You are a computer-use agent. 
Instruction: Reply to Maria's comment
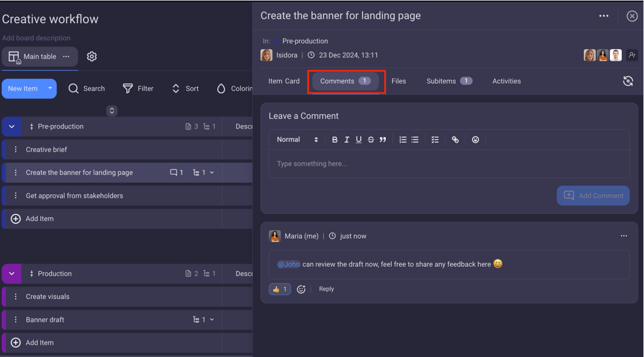[326, 289]
